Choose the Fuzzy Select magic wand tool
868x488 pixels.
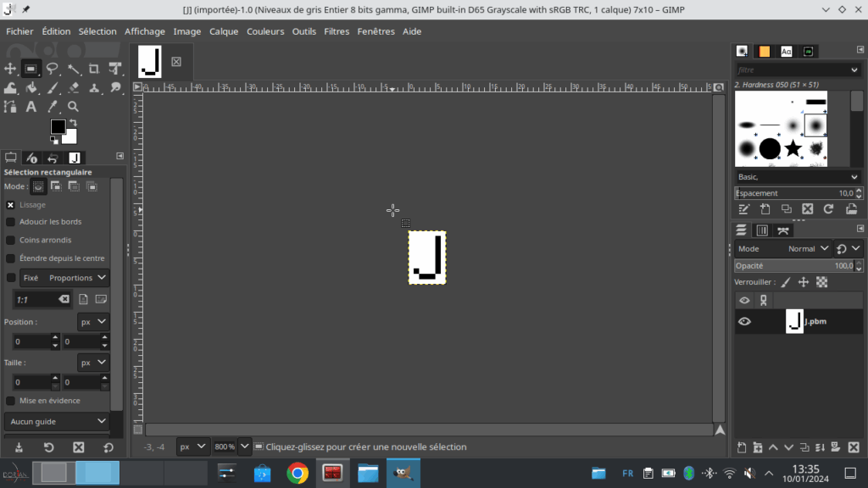(x=74, y=69)
